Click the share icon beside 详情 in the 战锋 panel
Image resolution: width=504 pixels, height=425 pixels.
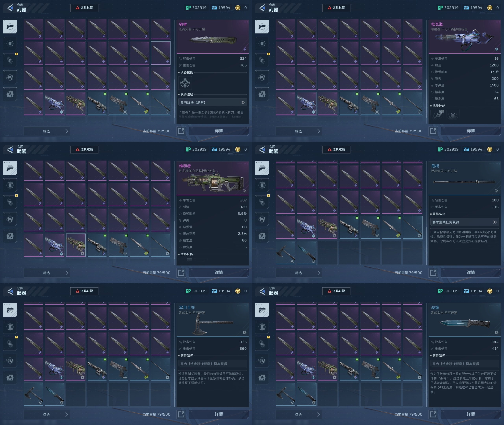(x=433, y=414)
